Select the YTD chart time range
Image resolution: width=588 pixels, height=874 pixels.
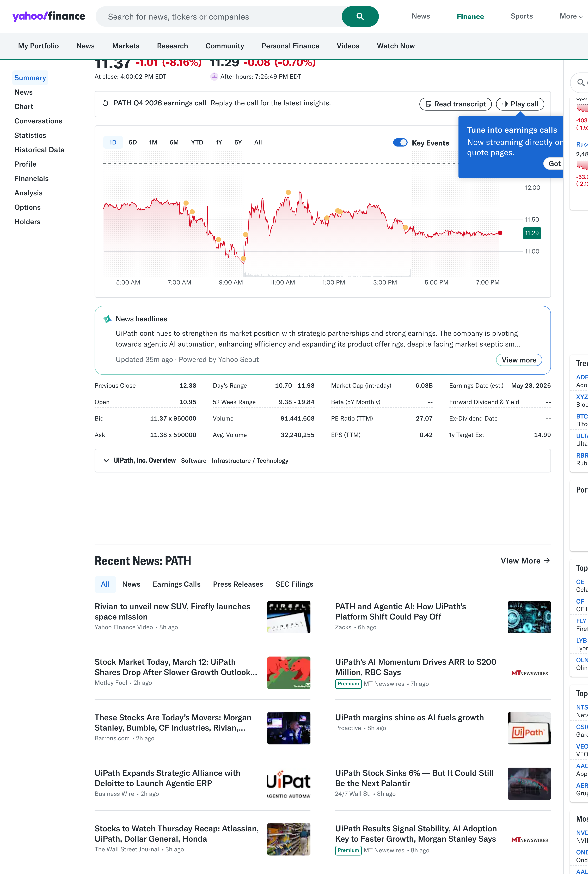197,143
